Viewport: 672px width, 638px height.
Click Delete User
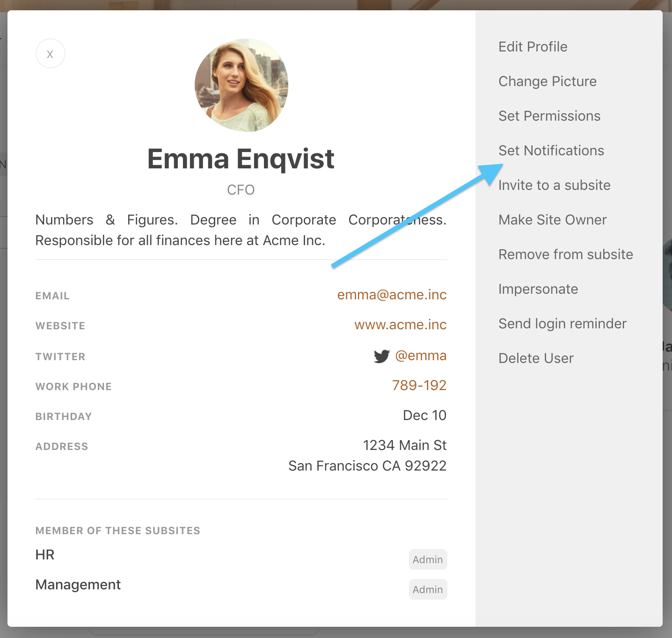[x=535, y=358]
